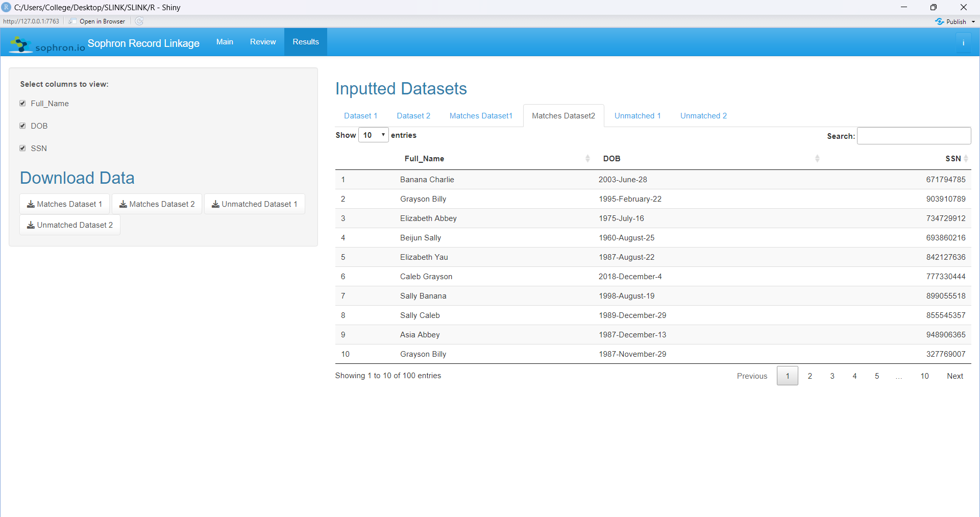Disable the Full_Name column checkbox
Screen dimensions: 980x517
pos(22,103)
